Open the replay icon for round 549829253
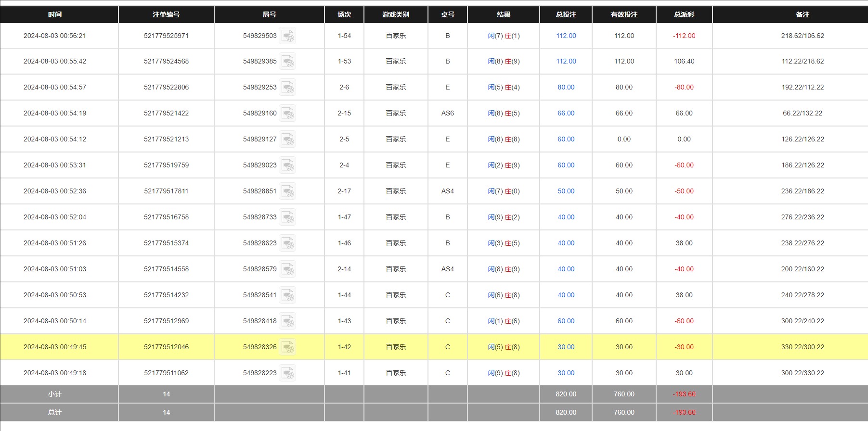 [287, 88]
